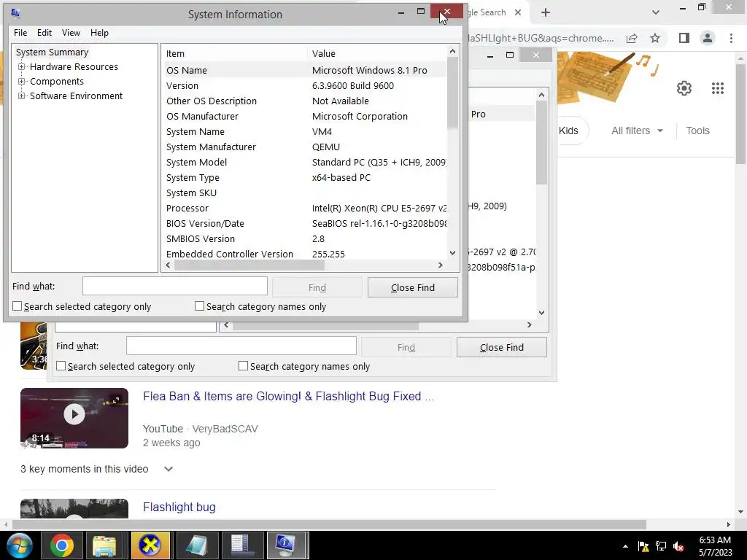
Task: Click the rear window's Close Find button
Action: (502, 347)
